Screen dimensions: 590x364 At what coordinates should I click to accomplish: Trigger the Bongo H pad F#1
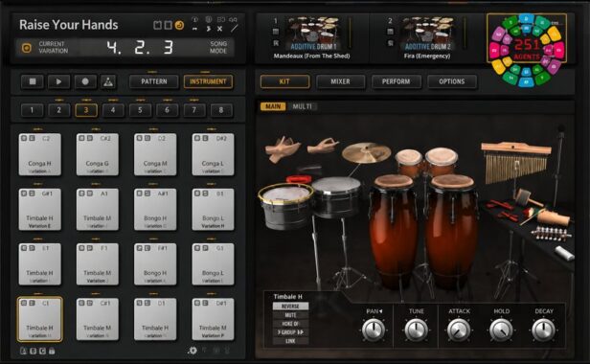pyautogui.click(x=155, y=263)
